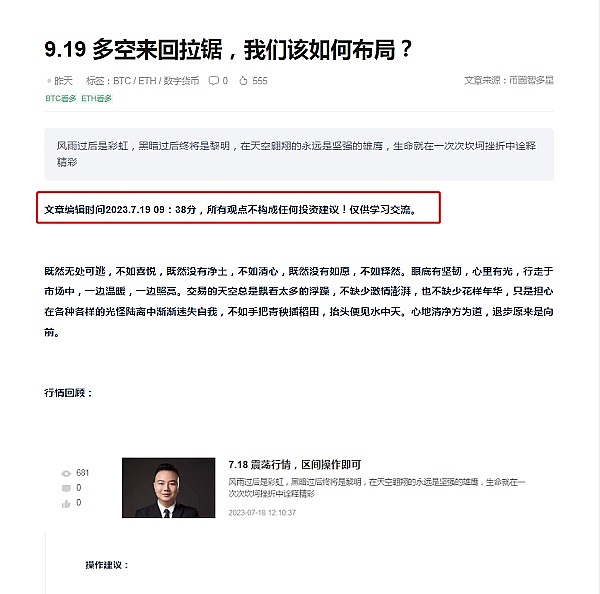Click the related article summary text

[377, 488]
